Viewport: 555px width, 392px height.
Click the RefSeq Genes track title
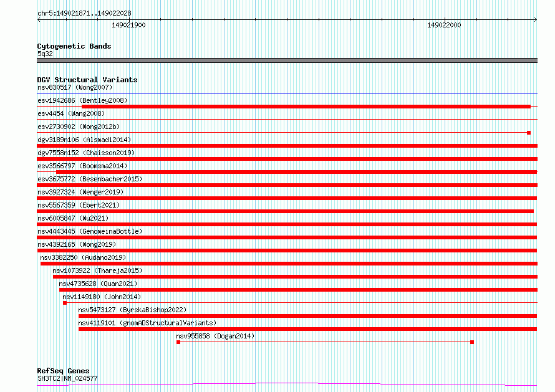pyautogui.click(x=63, y=371)
